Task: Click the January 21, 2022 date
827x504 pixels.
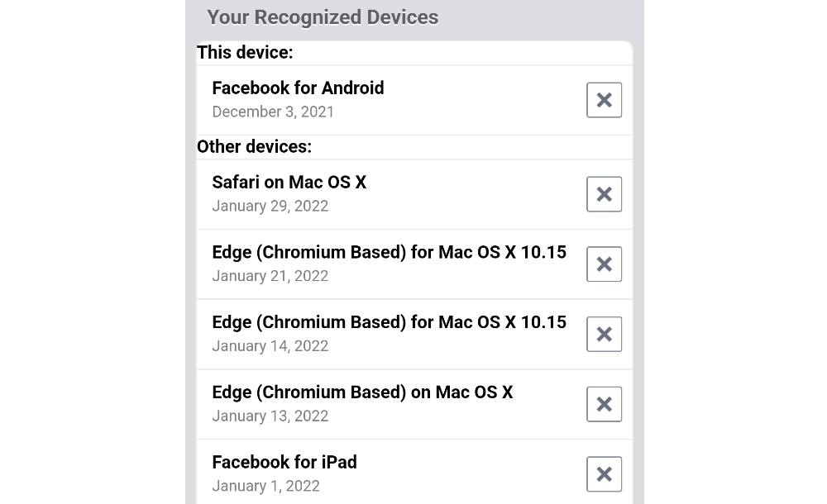Action: [270, 276]
